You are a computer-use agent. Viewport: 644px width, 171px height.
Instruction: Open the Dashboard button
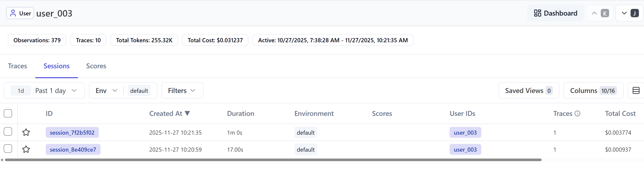point(555,13)
